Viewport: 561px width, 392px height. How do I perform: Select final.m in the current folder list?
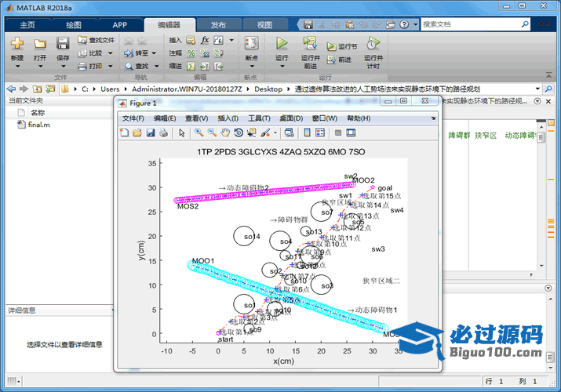38,125
